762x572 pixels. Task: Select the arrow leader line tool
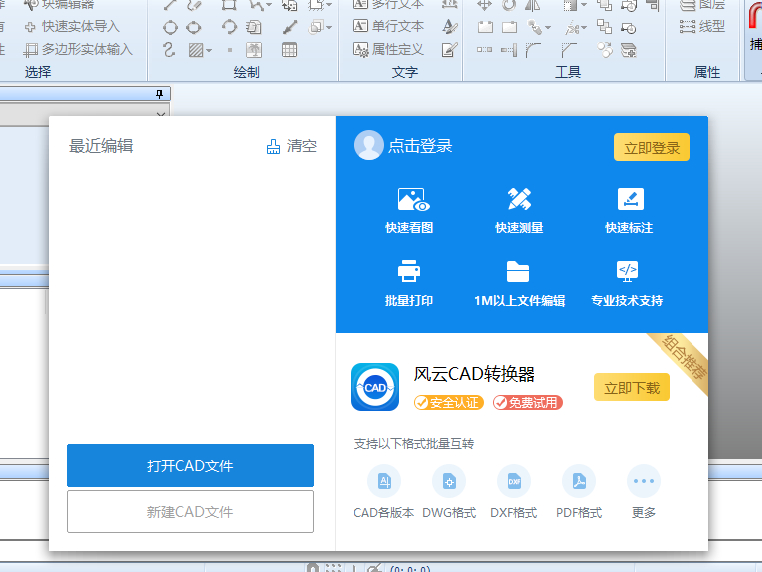coord(290,27)
